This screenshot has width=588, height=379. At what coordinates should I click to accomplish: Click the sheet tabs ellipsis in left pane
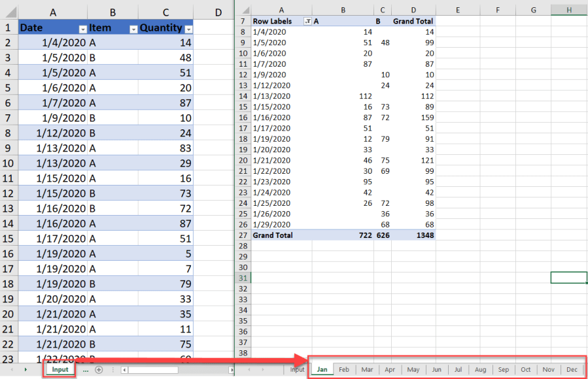click(x=86, y=370)
